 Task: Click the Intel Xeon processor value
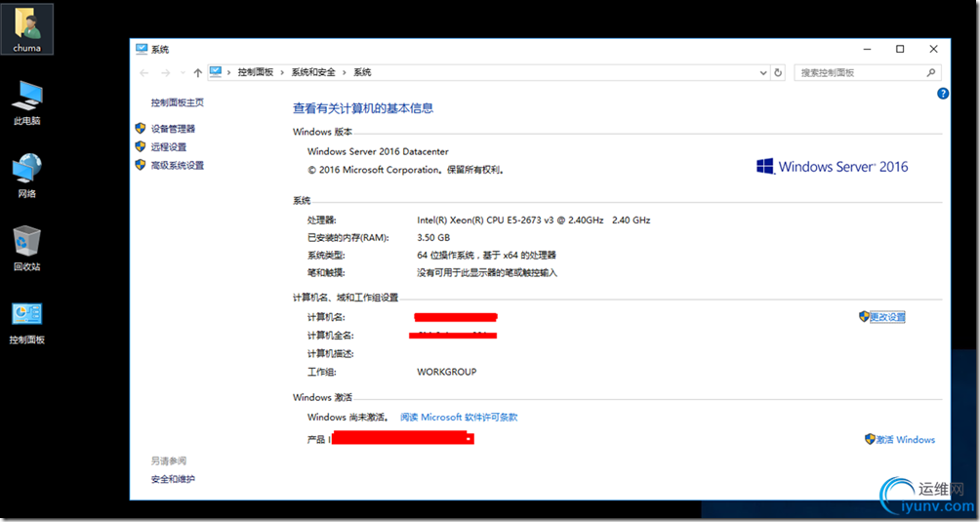click(x=534, y=221)
